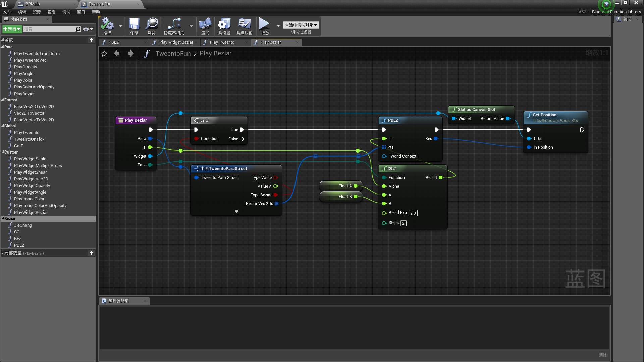The width and height of the screenshot is (644, 362).
Task: Open the Help menu
Action: tap(96, 12)
